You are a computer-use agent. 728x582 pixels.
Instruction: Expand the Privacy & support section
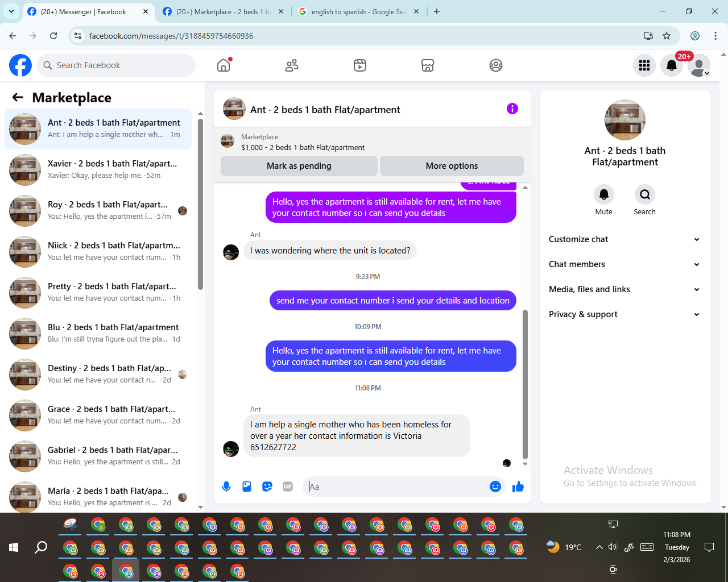tap(624, 314)
